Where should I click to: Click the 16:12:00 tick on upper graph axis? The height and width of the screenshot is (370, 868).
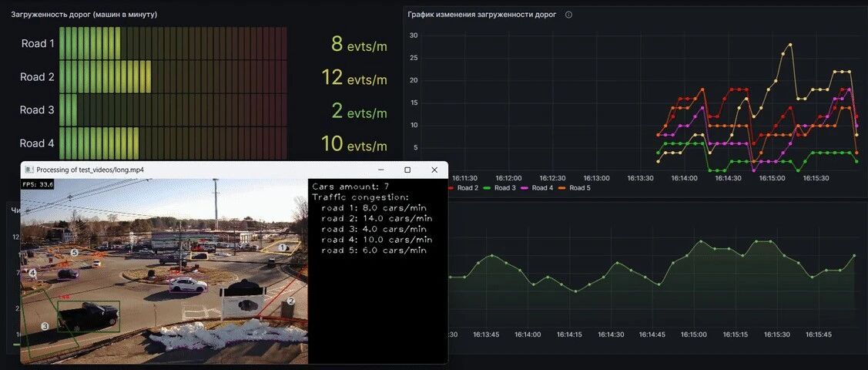coord(509,178)
